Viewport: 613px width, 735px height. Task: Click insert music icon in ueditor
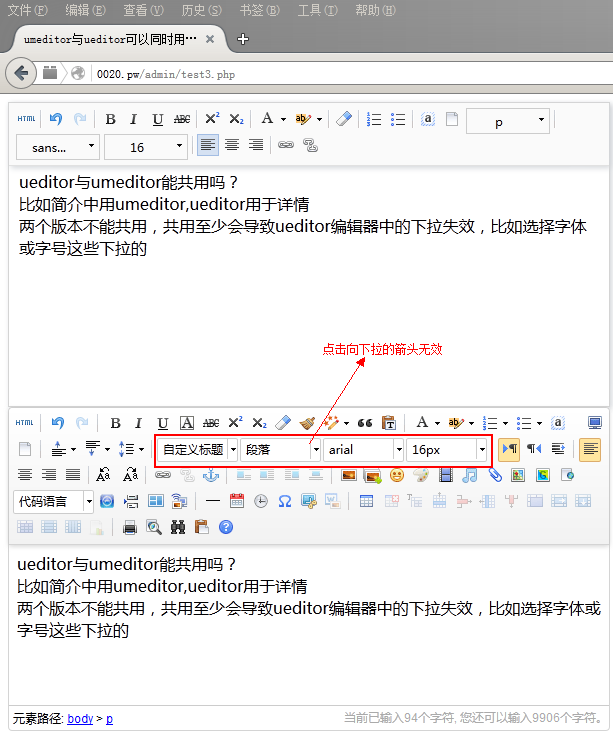click(469, 475)
